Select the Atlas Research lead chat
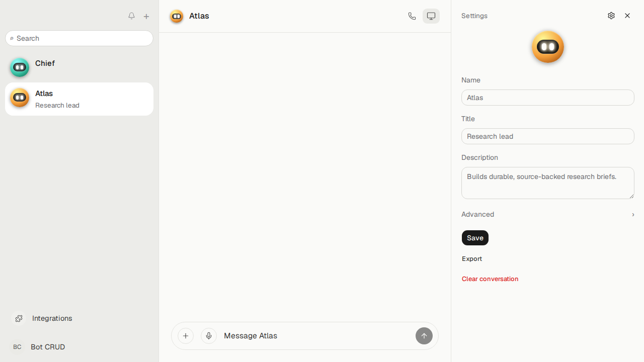644x362 pixels. [x=79, y=99]
